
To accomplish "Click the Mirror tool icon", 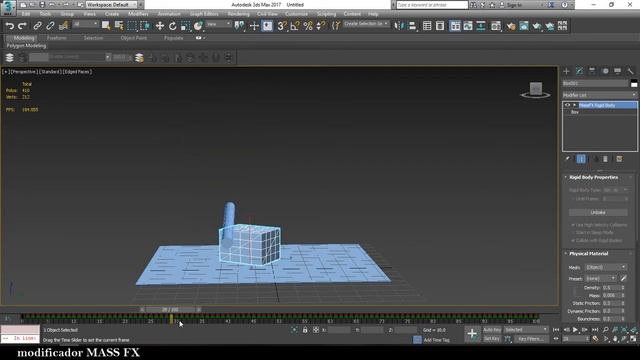I will tap(399, 26).
